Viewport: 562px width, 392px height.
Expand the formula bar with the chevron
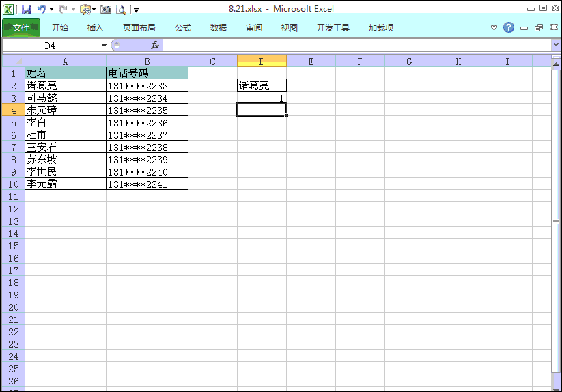[x=556, y=45]
